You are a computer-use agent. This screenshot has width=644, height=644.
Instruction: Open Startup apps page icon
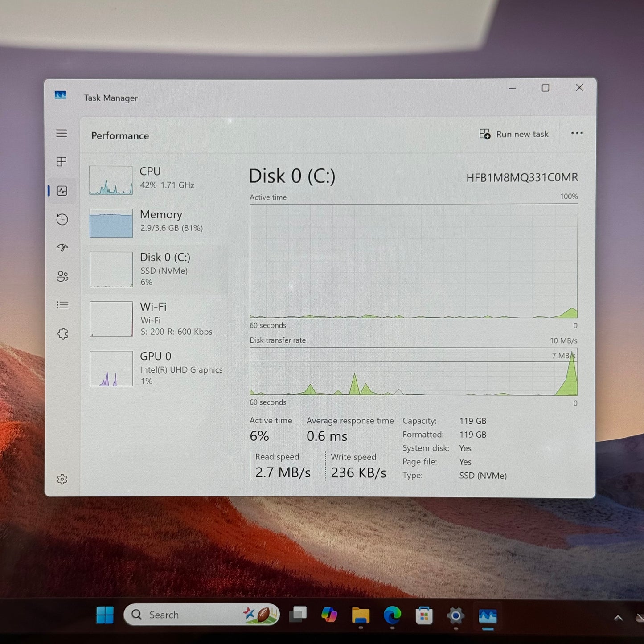(x=62, y=247)
